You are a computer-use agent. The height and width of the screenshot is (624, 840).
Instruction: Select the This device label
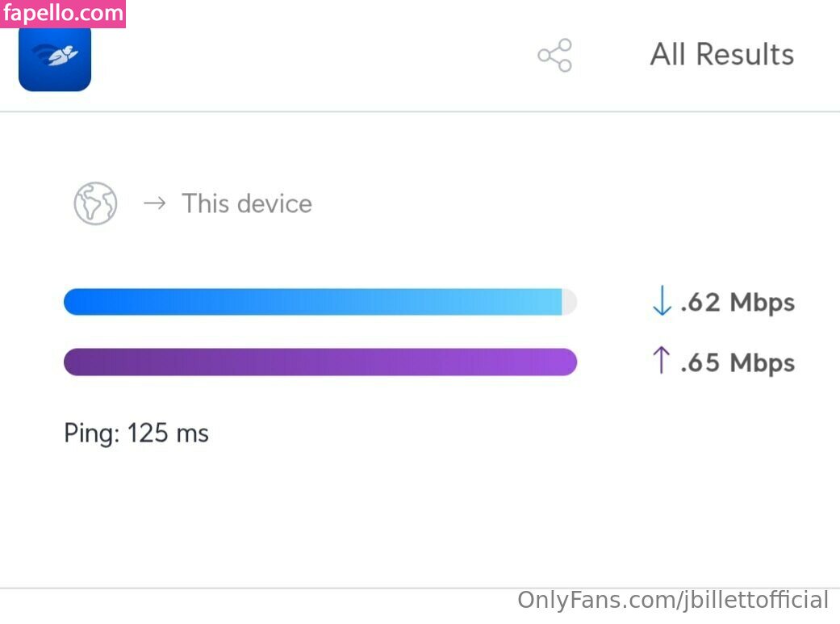point(247,203)
